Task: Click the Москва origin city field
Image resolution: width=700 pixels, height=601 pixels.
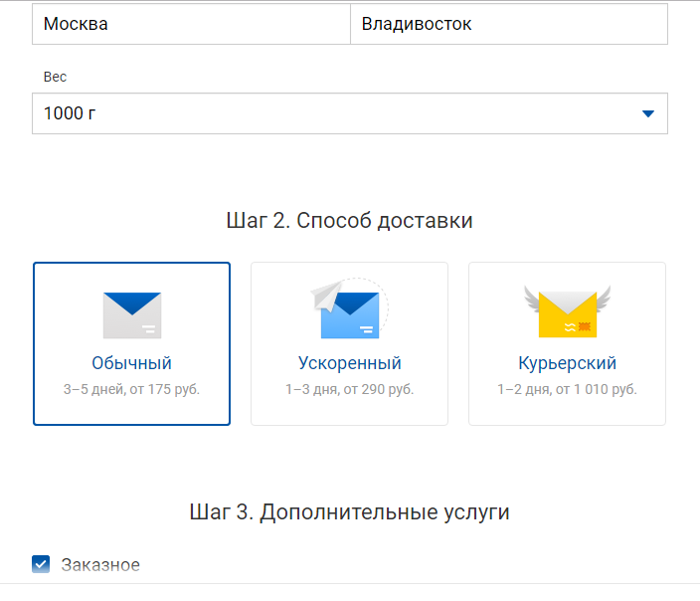Action: coord(191,24)
